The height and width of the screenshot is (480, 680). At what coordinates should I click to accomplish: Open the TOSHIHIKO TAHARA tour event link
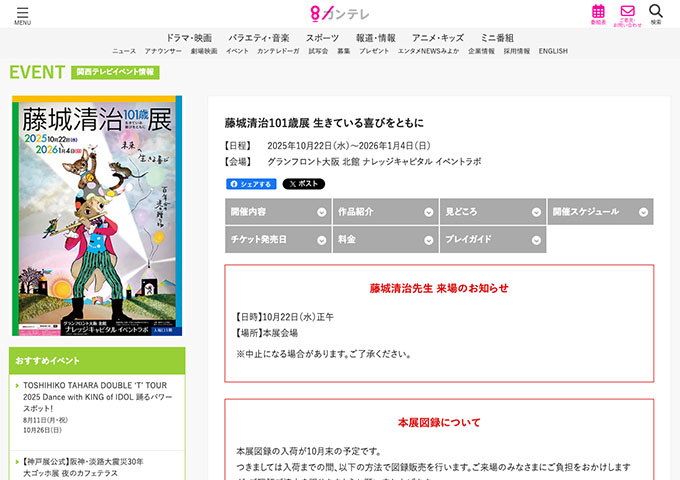tap(97, 397)
